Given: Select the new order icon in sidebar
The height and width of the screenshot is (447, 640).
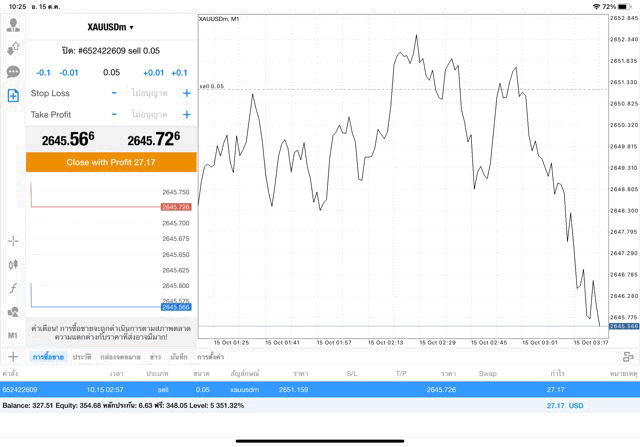Looking at the screenshot, I should pyautogui.click(x=13, y=96).
